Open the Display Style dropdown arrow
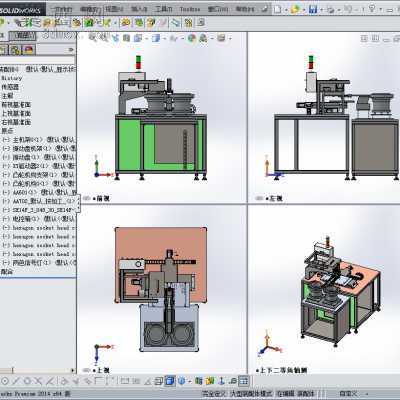This screenshot has height=400, width=400. [x=164, y=39]
